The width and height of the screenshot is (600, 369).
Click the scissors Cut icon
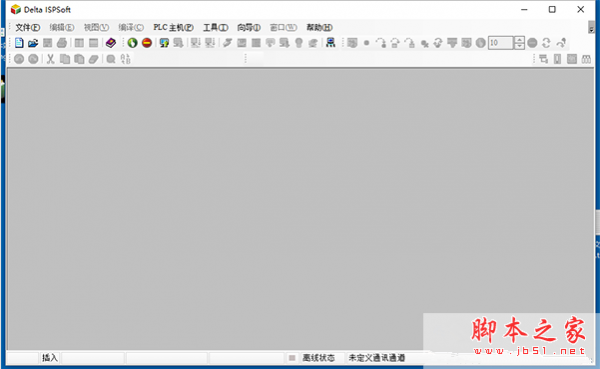click(51, 59)
